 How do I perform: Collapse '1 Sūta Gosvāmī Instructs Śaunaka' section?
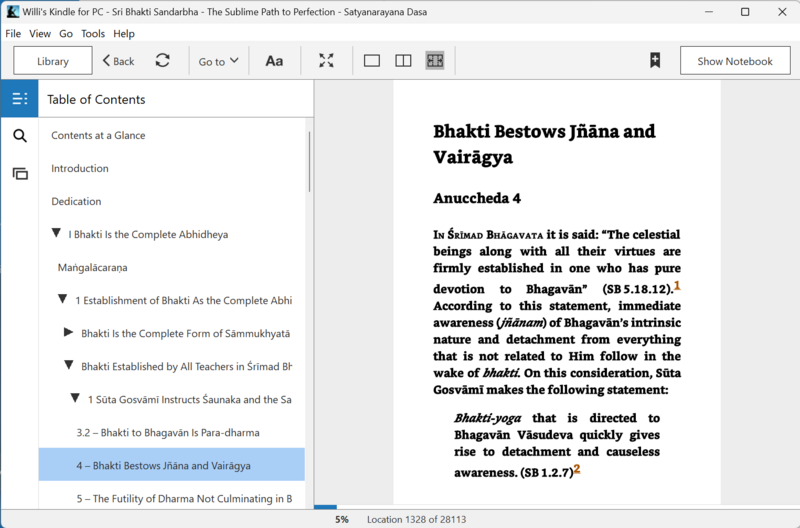75,398
